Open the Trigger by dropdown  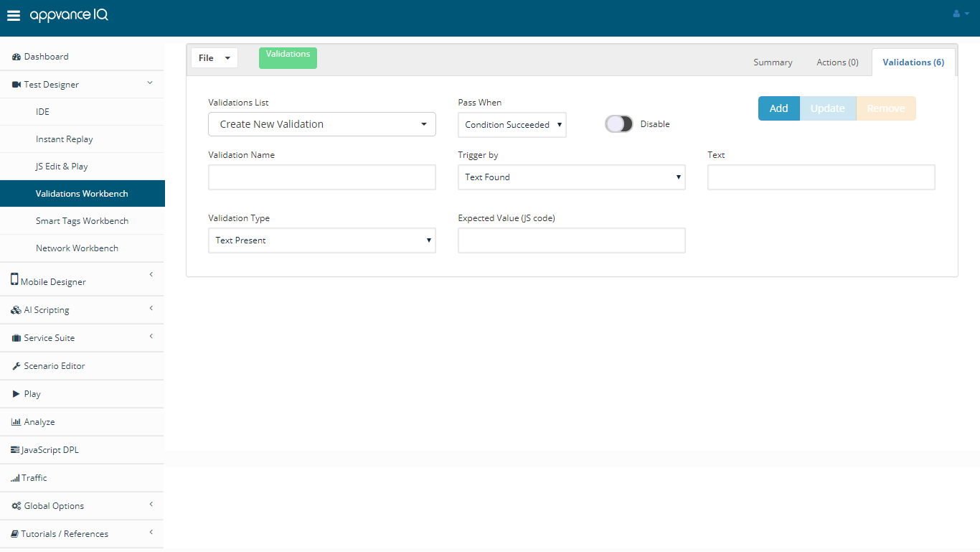click(x=572, y=177)
